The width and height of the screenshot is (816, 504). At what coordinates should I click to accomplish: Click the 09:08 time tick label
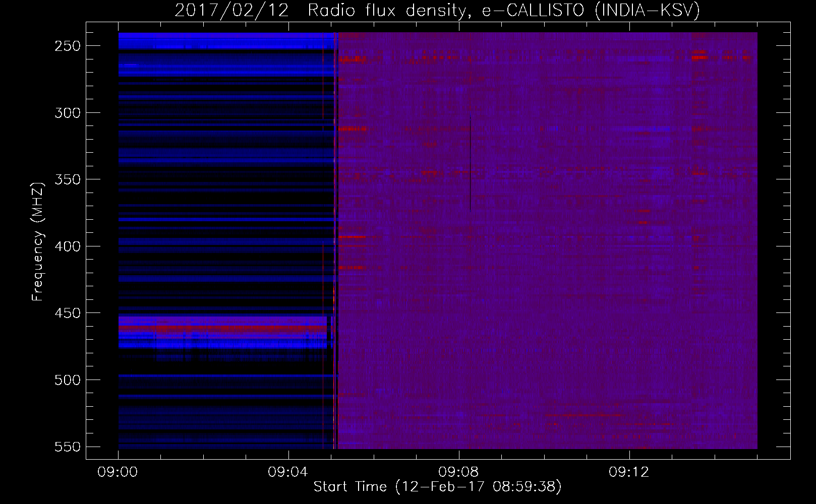click(x=458, y=472)
